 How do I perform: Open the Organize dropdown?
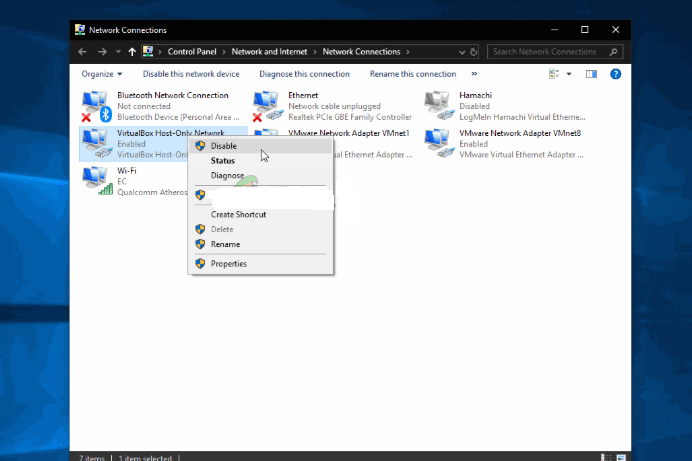click(x=102, y=74)
